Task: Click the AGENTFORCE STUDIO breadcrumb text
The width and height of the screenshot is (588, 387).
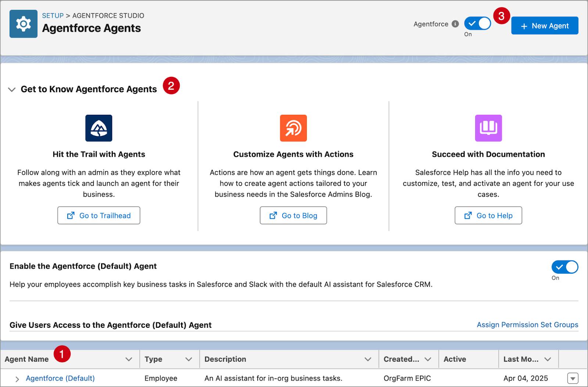Action: click(108, 15)
